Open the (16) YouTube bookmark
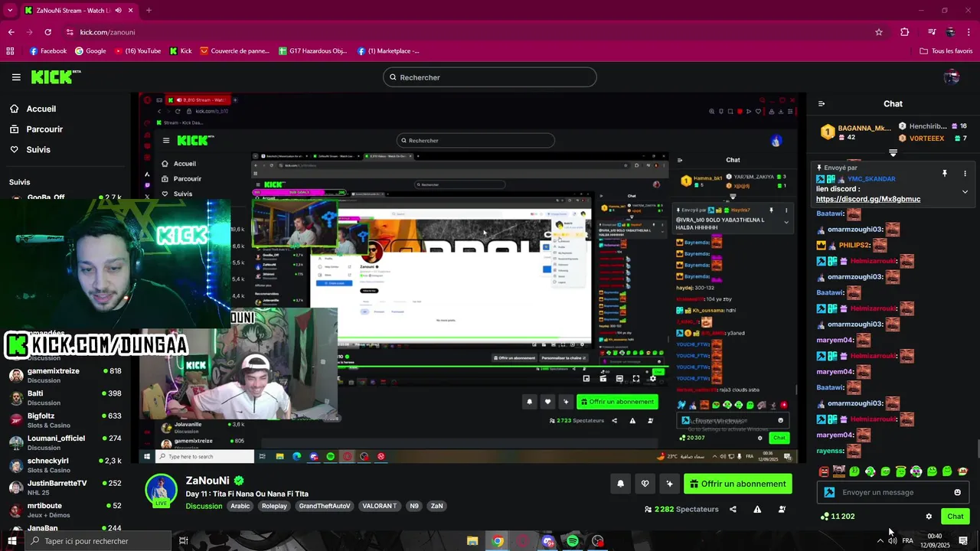The image size is (980, 551). (137, 51)
